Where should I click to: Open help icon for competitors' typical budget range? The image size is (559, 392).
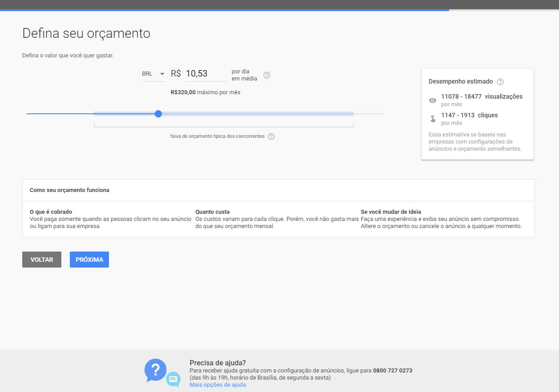271,136
